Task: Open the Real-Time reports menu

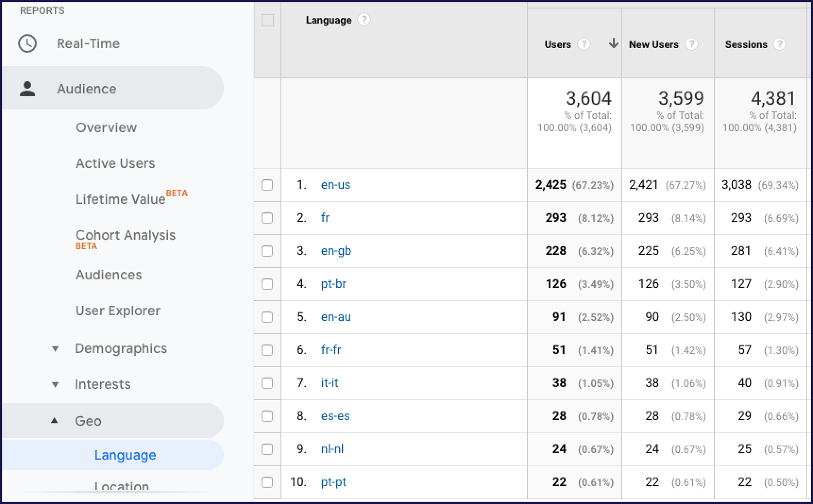Action: (88, 43)
